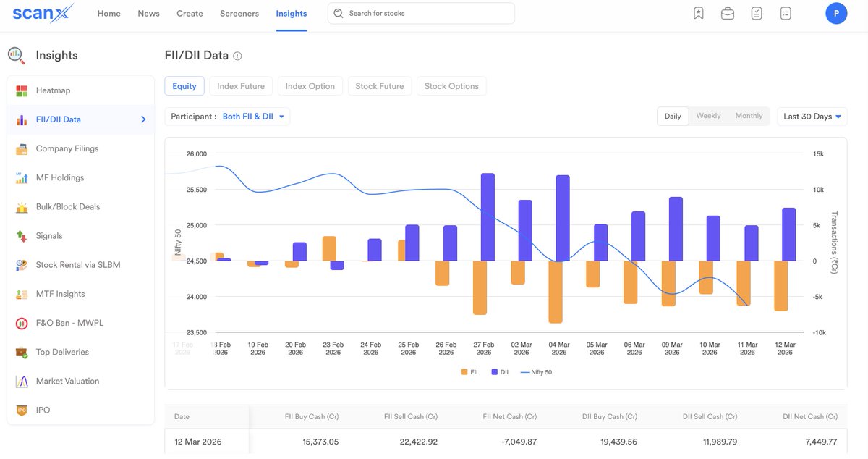
Task: Switch chart interval to Daily
Action: 673,116
